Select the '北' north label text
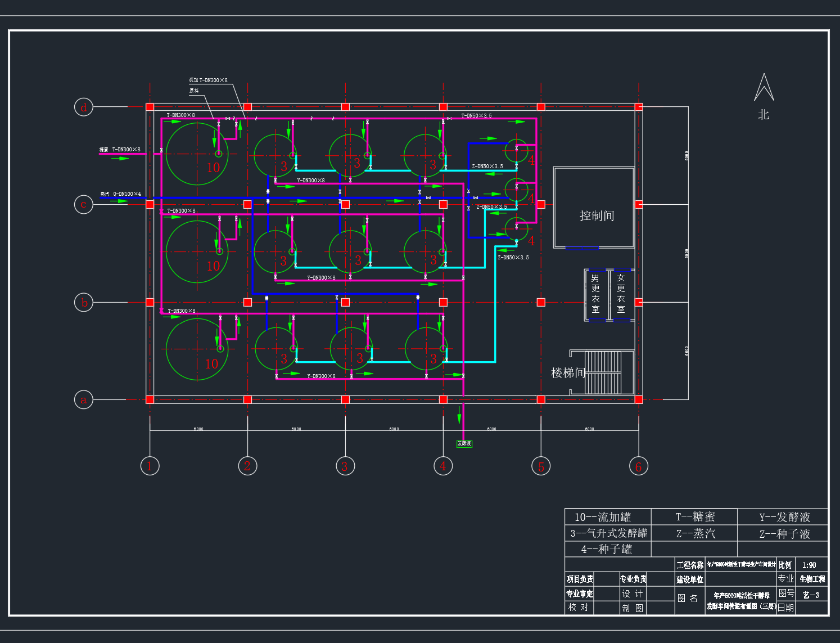This screenshot has width=840, height=643. click(x=764, y=115)
